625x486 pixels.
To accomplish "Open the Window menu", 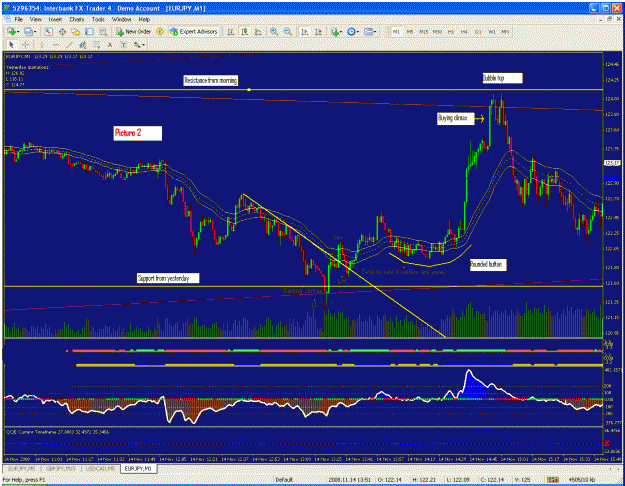I will click(x=121, y=19).
